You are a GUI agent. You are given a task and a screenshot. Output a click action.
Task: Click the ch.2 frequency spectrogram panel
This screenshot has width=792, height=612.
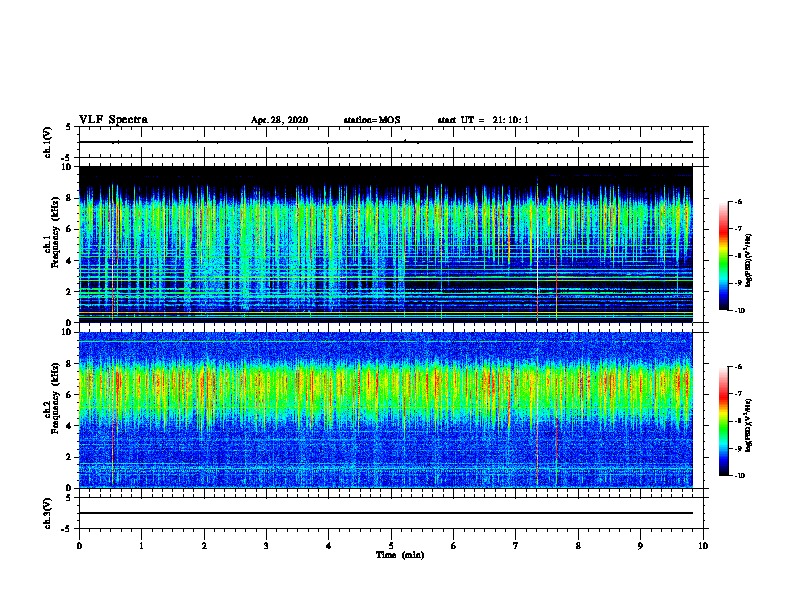pyautogui.click(x=386, y=410)
